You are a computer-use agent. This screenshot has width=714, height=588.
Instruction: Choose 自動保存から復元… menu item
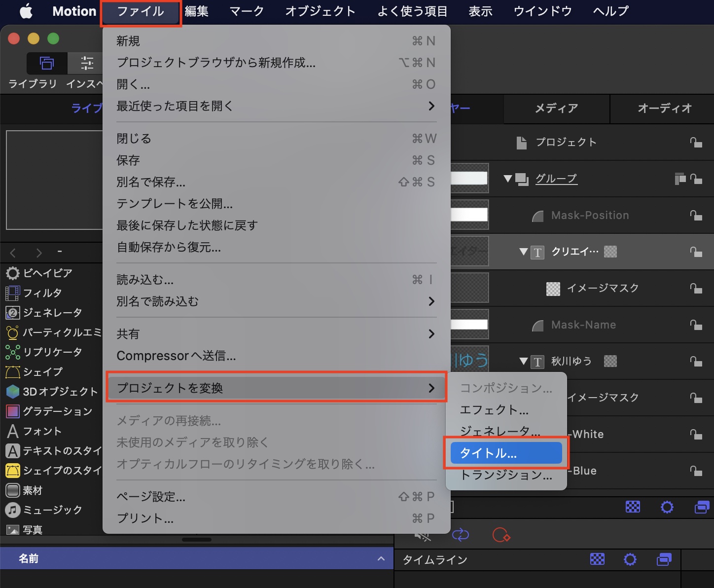tap(276, 247)
